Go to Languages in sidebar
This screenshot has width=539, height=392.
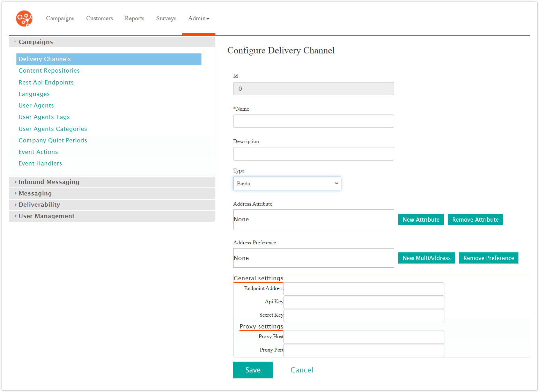tap(34, 94)
